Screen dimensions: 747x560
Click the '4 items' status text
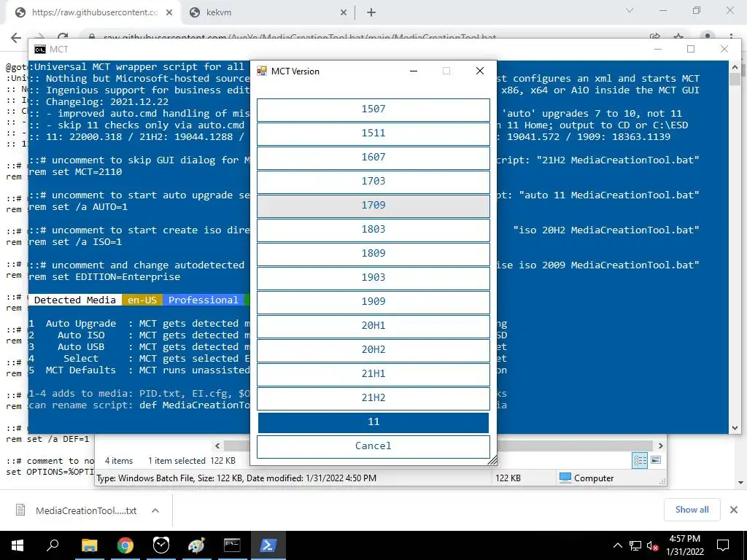pos(119,461)
